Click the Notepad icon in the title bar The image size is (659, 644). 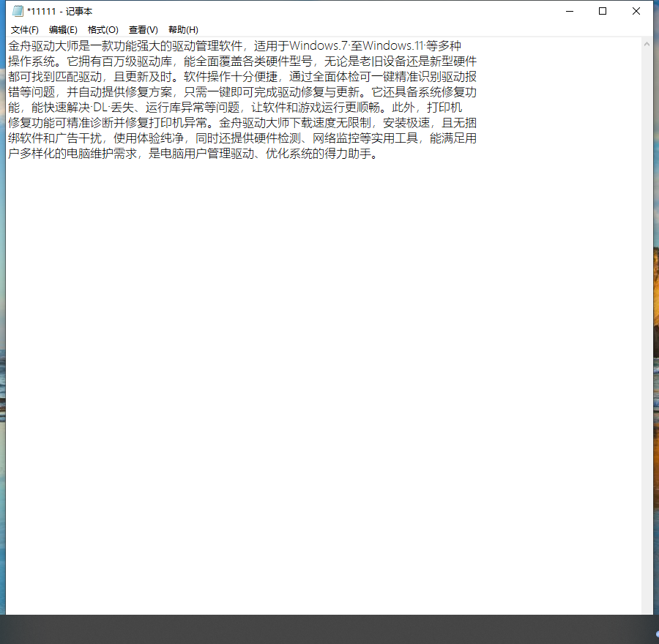click(18, 11)
